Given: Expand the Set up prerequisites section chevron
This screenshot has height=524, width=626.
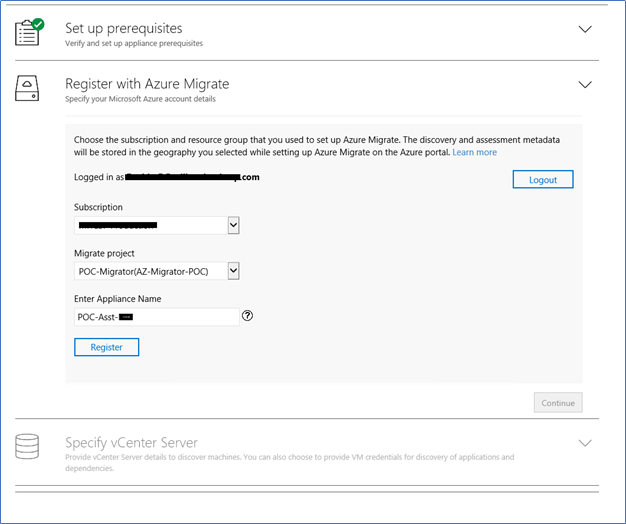Looking at the screenshot, I should [585, 29].
